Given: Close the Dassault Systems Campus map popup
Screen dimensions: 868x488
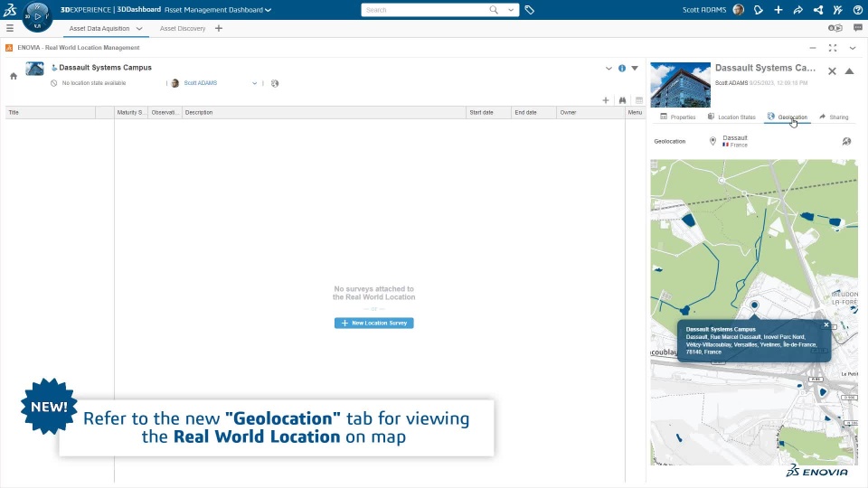Looking at the screenshot, I should click(x=826, y=324).
